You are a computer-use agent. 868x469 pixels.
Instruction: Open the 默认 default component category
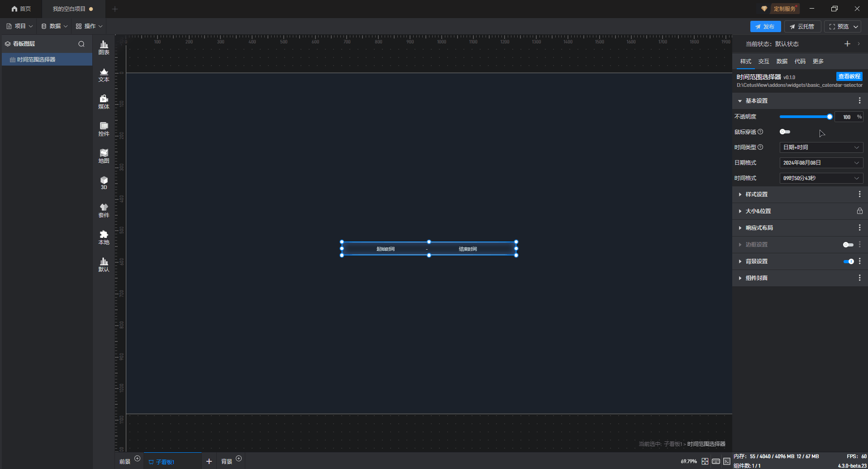coord(104,265)
